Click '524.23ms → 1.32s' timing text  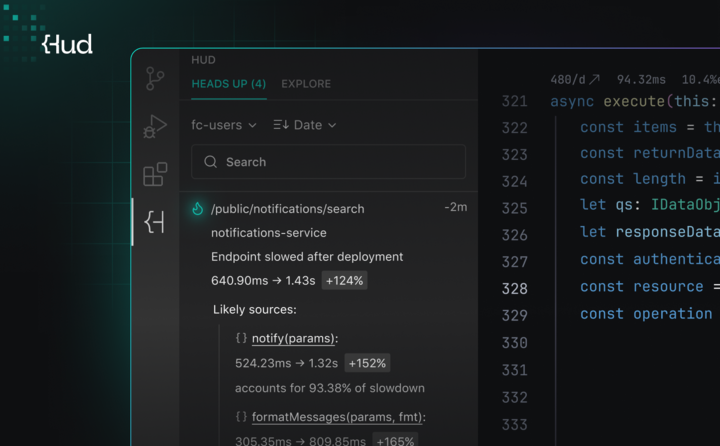tap(286, 363)
